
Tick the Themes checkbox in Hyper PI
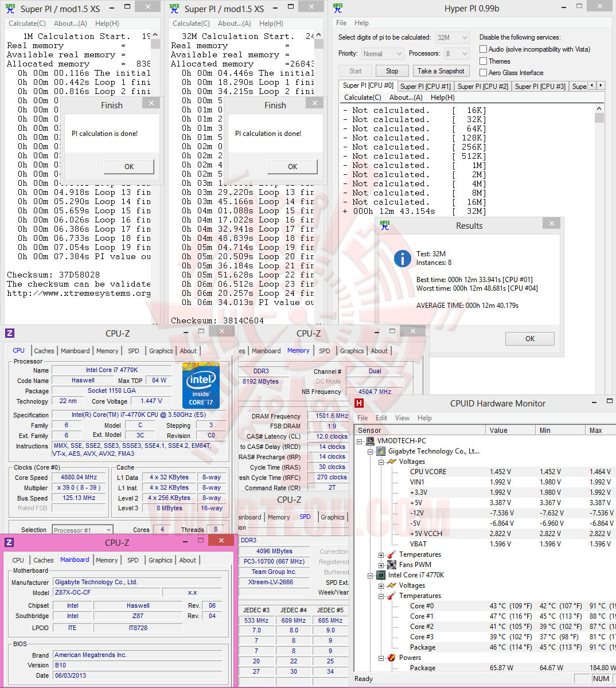coord(484,61)
